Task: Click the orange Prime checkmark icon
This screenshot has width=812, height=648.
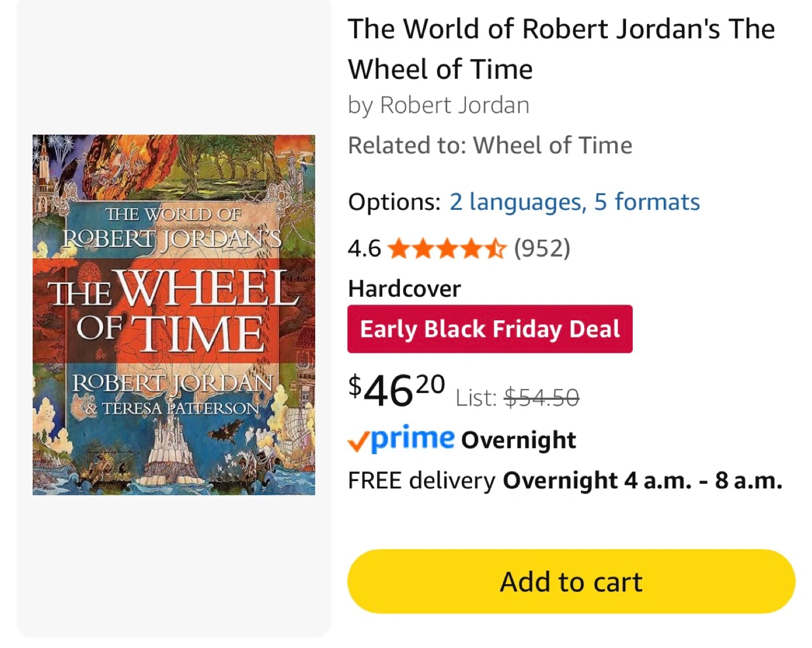Action: tap(358, 441)
